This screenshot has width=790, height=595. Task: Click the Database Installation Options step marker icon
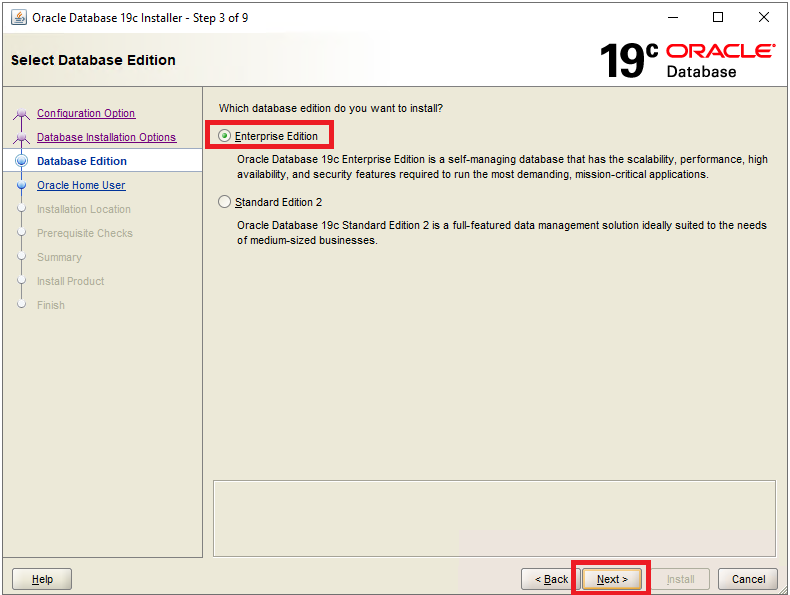(21, 138)
